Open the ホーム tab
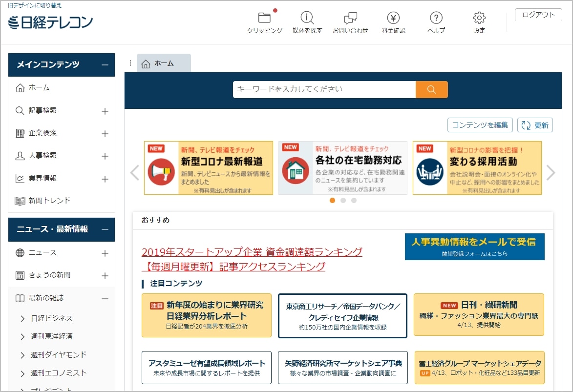Viewport: 573px width, 392px height. click(x=164, y=63)
